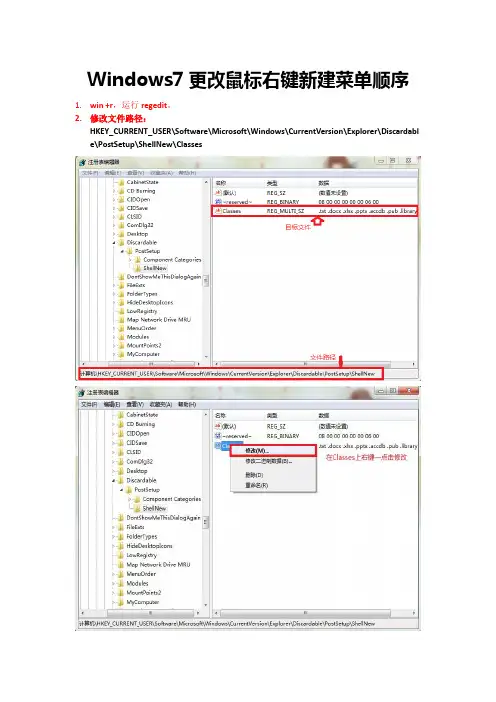Click Desktop folder icon in upper window
This screenshot has width=496, height=702.
pos(121,234)
